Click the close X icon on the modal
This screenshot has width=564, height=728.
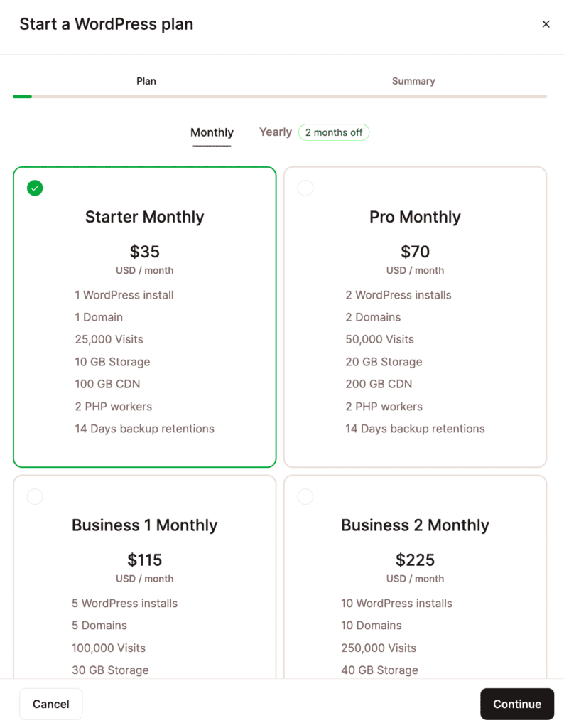[546, 23]
